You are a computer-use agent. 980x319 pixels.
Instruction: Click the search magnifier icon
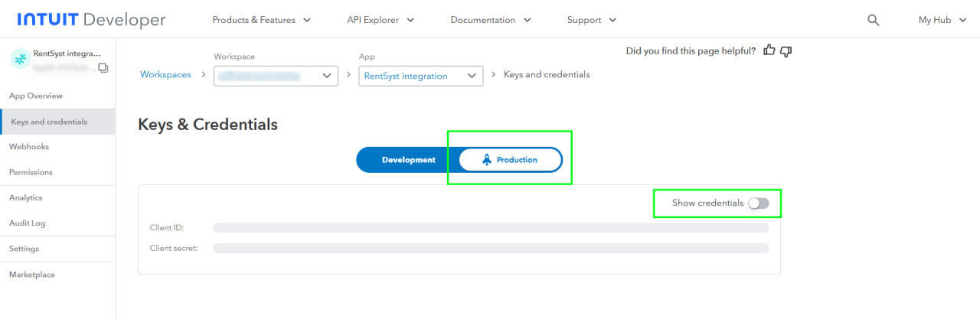coord(873,20)
